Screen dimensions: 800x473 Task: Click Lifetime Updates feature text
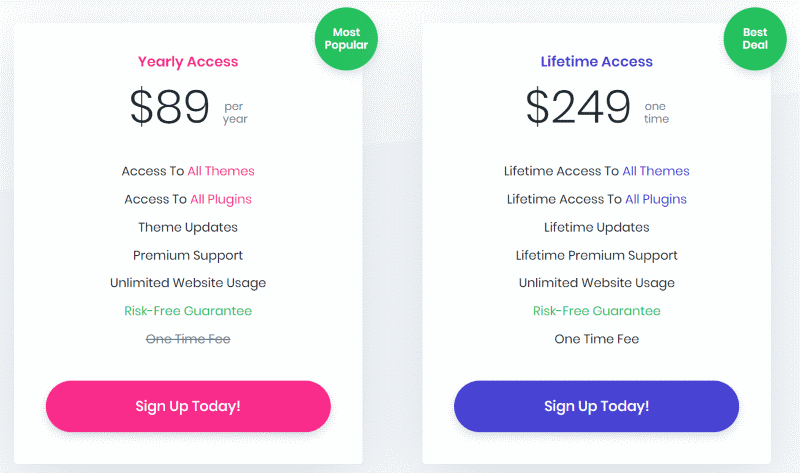pos(596,228)
